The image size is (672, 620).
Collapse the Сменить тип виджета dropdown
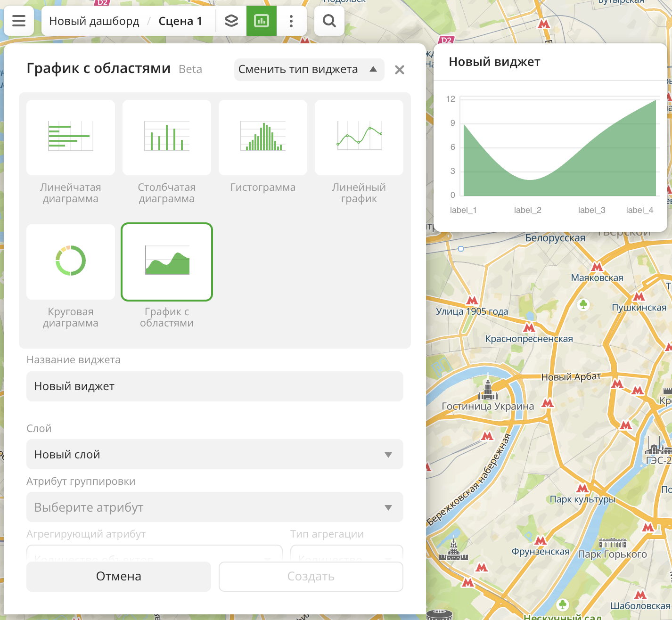[309, 70]
